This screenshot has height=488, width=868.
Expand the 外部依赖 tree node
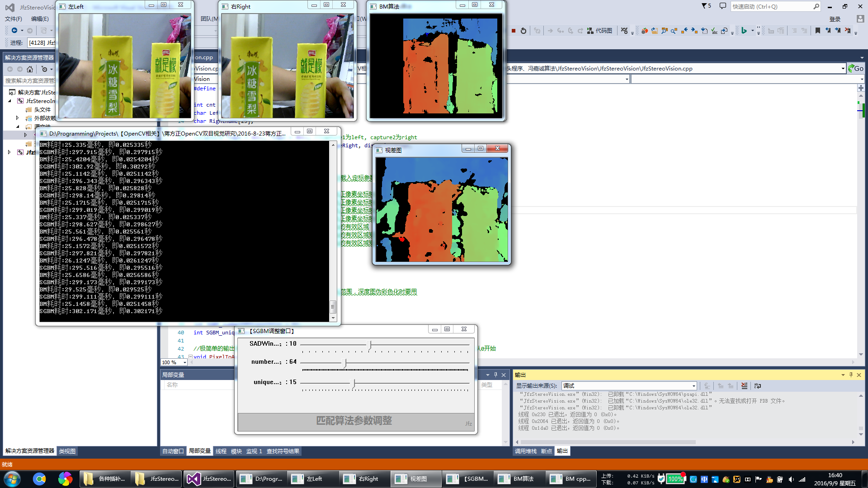[x=17, y=118]
